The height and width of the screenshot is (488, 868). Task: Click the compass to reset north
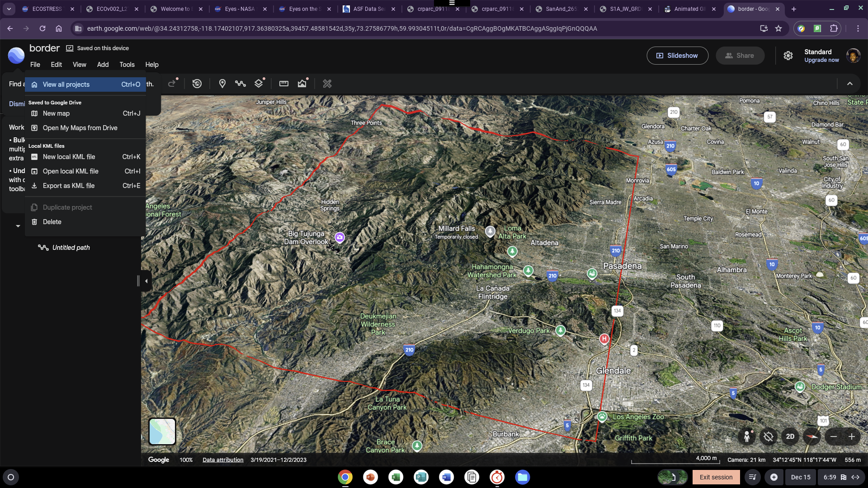click(812, 436)
